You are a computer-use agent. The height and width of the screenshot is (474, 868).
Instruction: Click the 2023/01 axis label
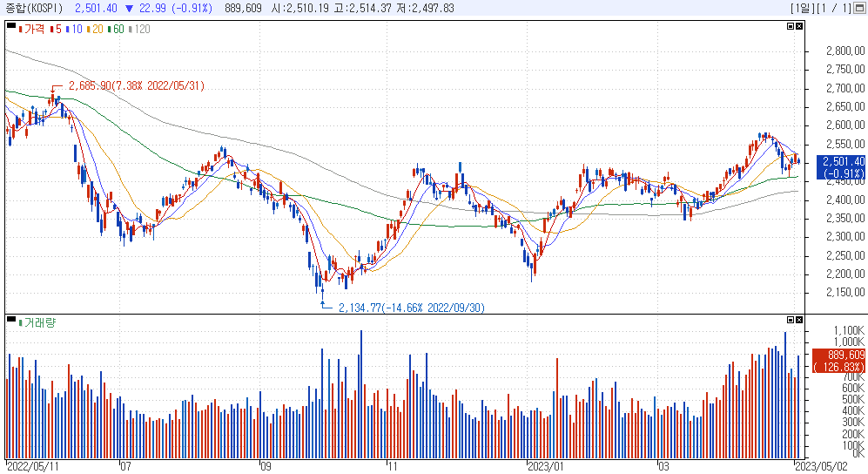(x=545, y=466)
